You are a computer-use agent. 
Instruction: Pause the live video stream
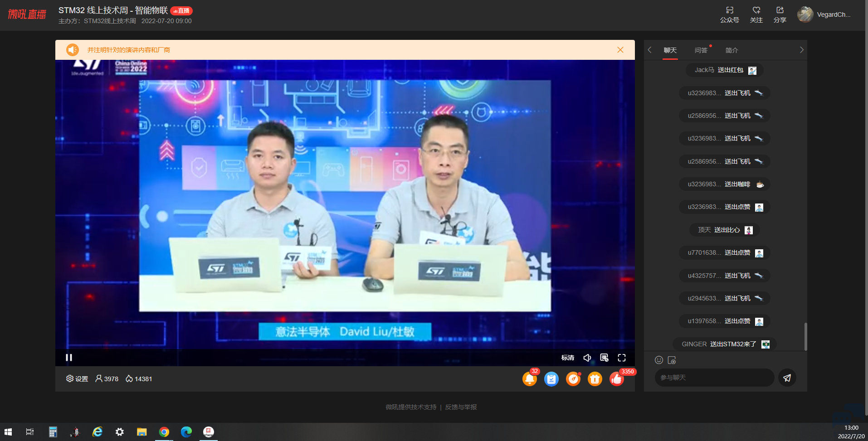pos(69,358)
